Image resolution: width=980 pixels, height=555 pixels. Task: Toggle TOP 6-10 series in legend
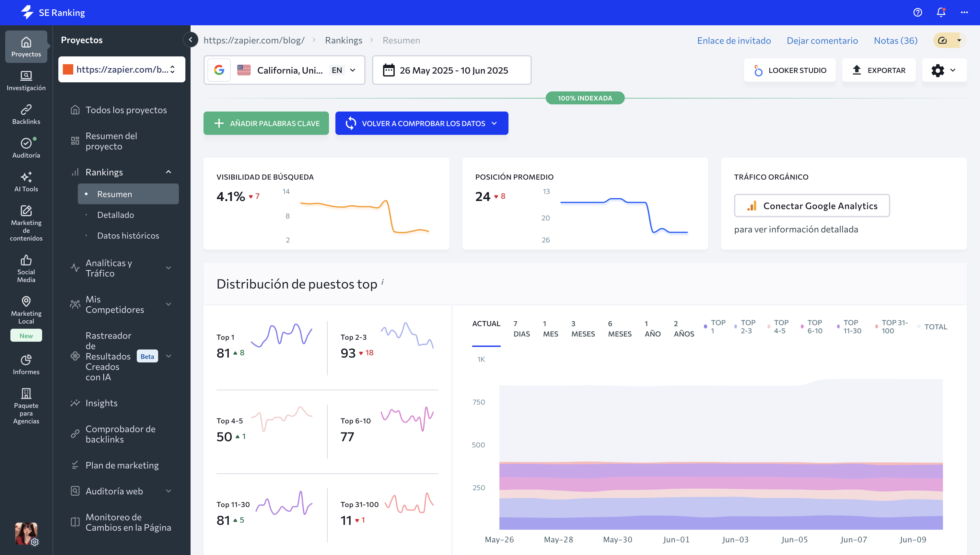811,326
